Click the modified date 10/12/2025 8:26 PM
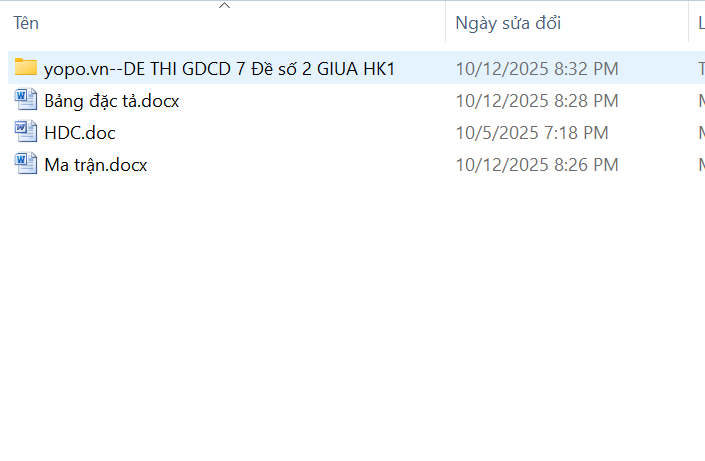Image resolution: width=705 pixels, height=461 pixels. [537, 165]
